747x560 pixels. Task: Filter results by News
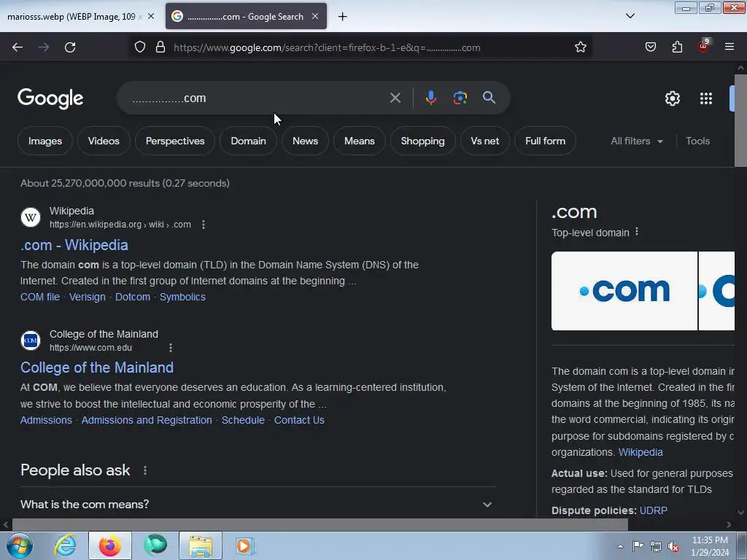pyautogui.click(x=305, y=141)
